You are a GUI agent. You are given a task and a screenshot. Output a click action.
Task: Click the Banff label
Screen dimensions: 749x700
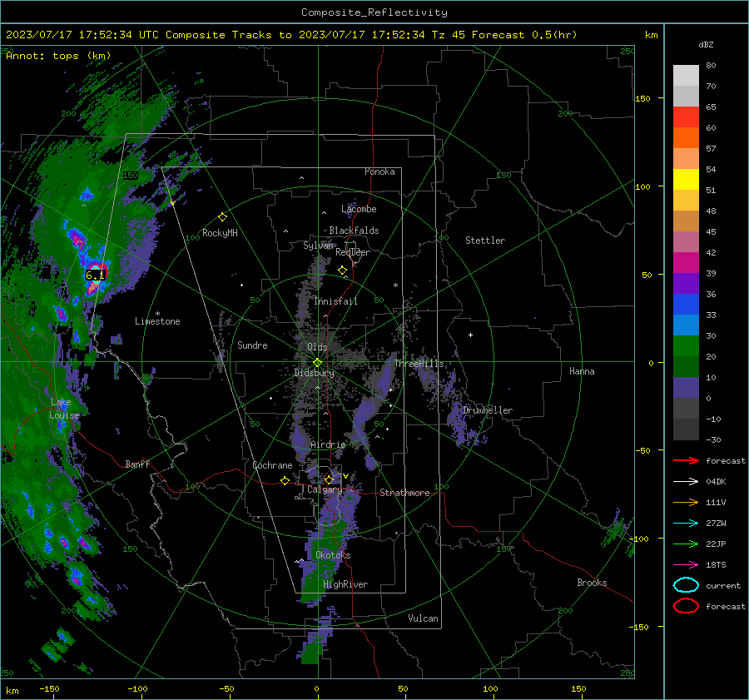(137, 464)
